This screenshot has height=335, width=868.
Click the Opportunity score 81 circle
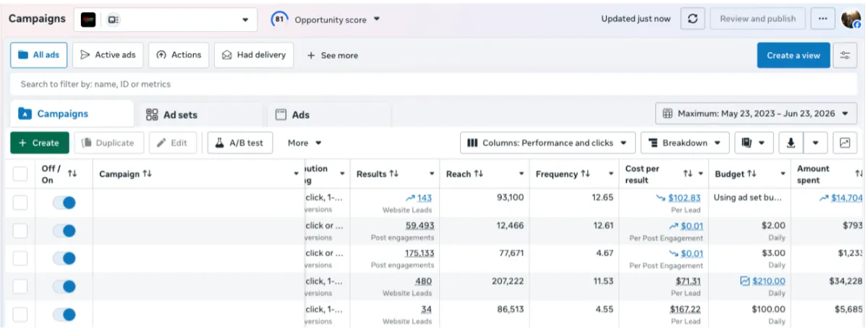pyautogui.click(x=279, y=20)
